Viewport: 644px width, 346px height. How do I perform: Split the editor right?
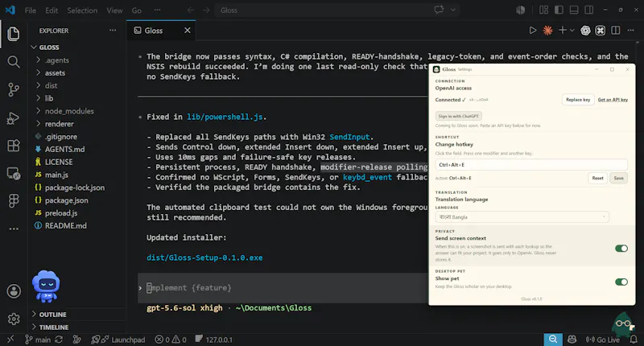coord(615,31)
